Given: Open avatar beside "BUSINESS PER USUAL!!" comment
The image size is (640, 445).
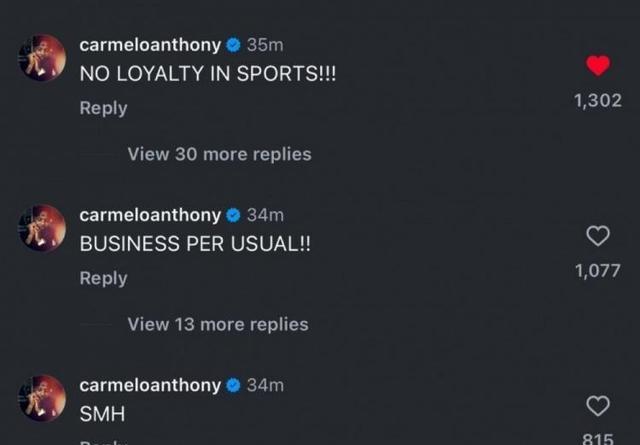Looking at the screenshot, I should pyautogui.click(x=42, y=228).
